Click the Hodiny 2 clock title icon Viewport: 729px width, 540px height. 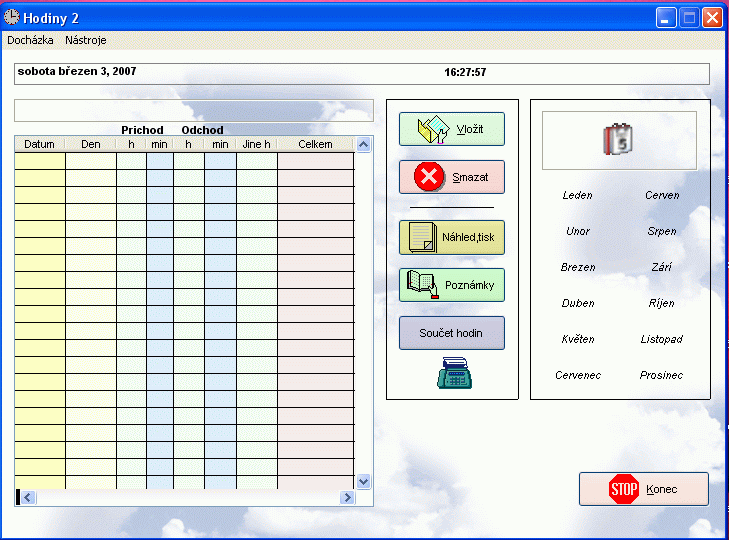[x=12, y=17]
